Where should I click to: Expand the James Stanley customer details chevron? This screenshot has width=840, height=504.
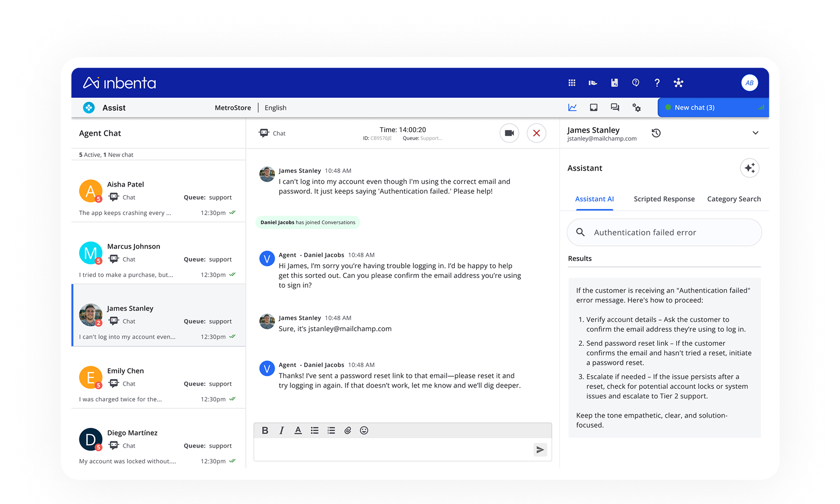pos(756,133)
